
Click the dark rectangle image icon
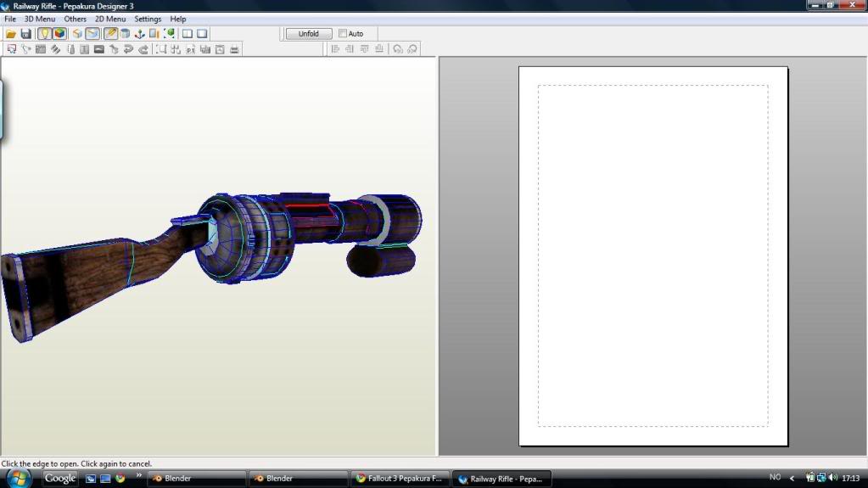pyautogui.click(x=99, y=49)
